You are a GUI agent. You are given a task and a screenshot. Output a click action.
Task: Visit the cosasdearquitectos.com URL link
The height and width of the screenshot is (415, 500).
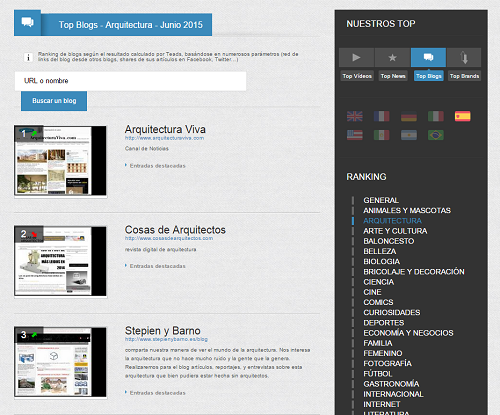(x=169, y=238)
